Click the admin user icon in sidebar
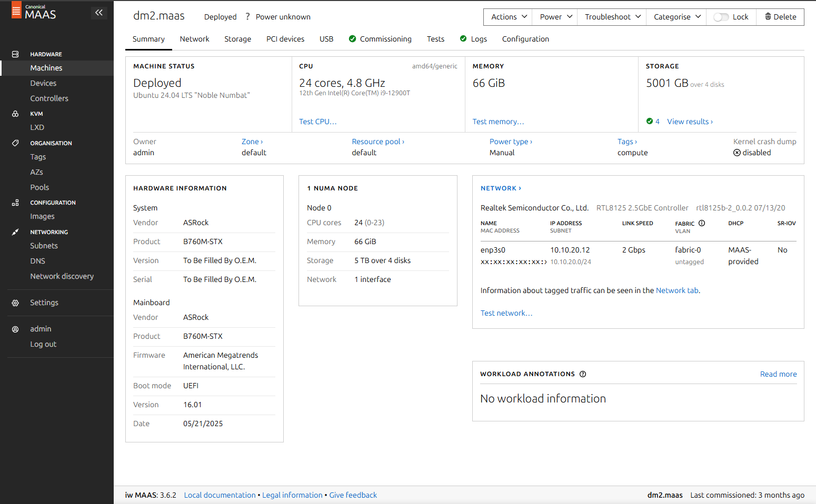 (15, 329)
